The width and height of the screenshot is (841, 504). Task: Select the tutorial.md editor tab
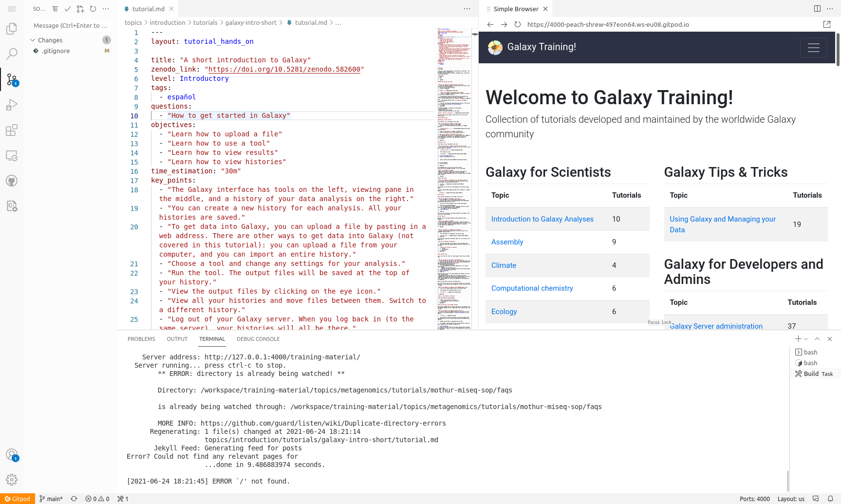[148, 9]
